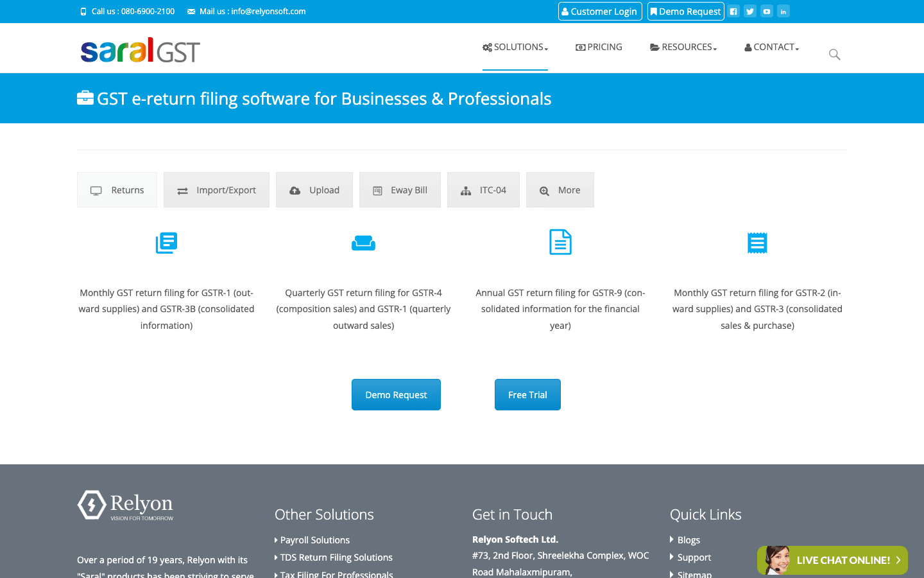Expand the Contact dropdown menu
The height and width of the screenshot is (578, 924).
tap(772, 47)
